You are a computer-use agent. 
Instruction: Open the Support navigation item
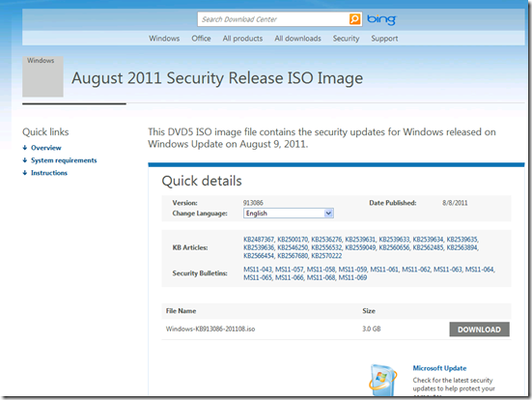pos(384,39)
